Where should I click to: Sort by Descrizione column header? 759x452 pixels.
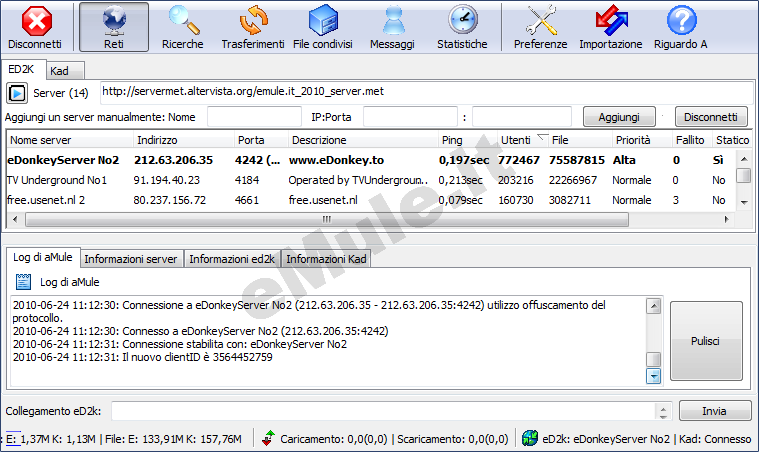pyautogui.click(x=364, y=140)
